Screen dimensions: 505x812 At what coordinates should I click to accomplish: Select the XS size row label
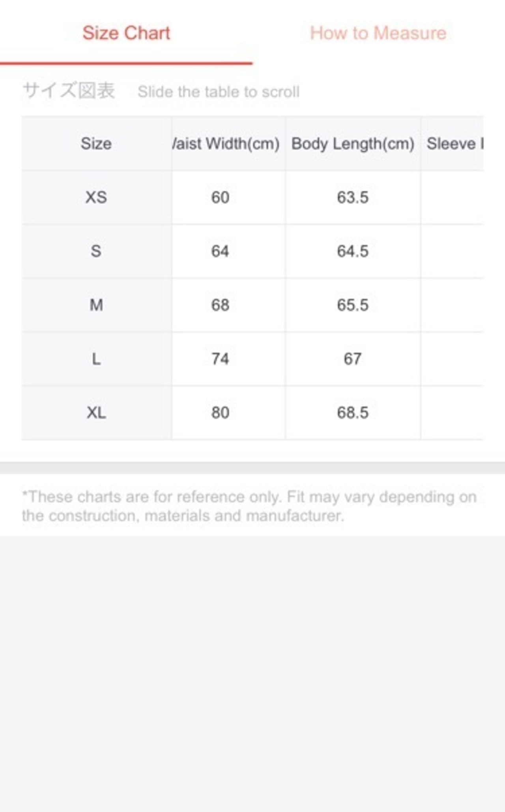[96, 197]
